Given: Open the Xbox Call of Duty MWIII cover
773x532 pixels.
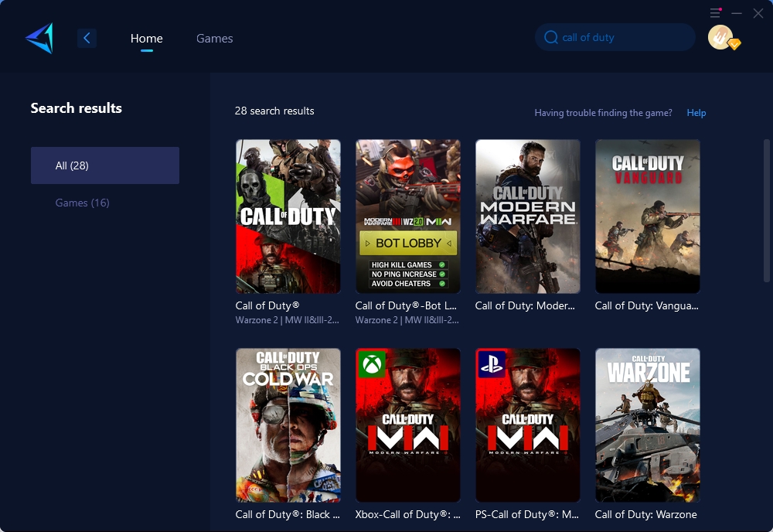Looking at the screenshot, I should click(x=407, y=425).
